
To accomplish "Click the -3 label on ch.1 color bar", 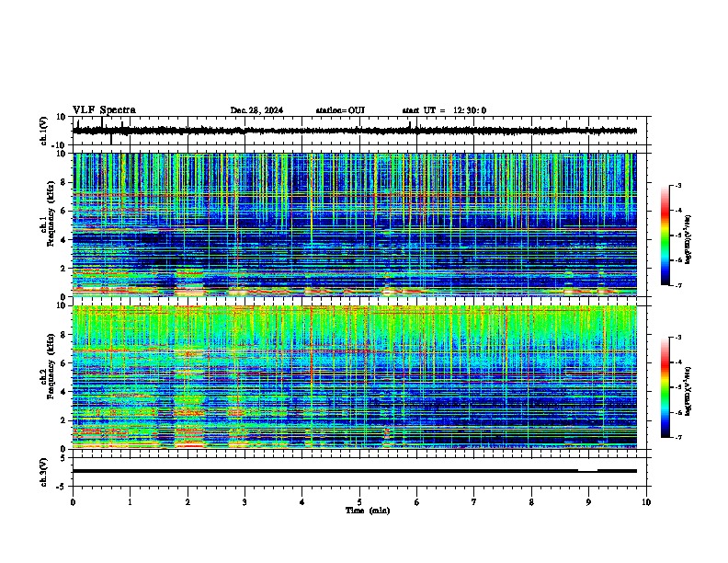I will (678, 186).
